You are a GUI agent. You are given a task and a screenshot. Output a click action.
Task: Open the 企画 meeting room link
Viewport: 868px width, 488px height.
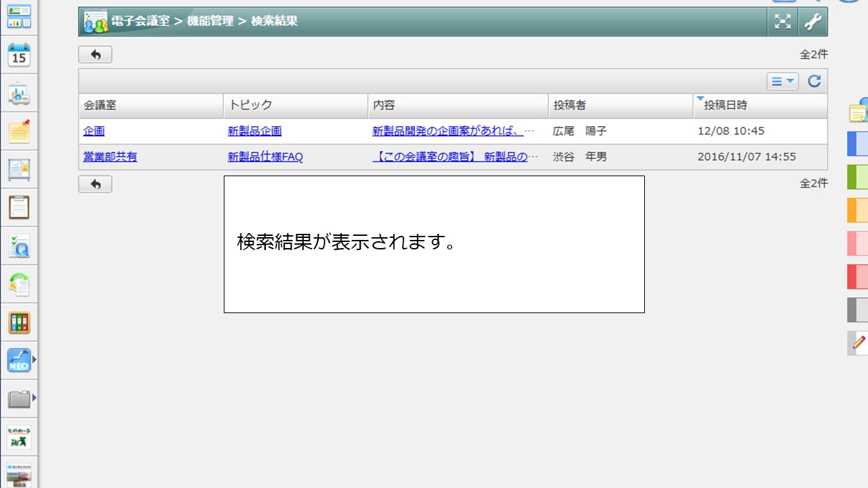[94, 131]
